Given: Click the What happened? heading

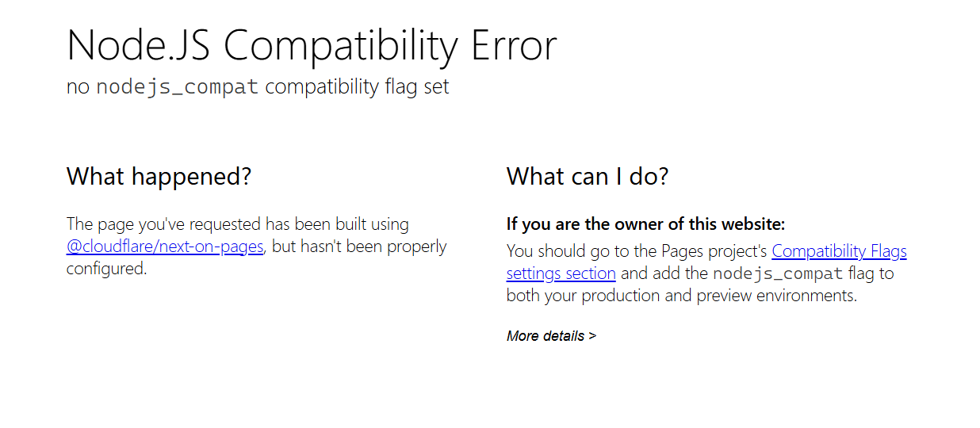Looking at the screenshot, I should (x=159, y=176).
